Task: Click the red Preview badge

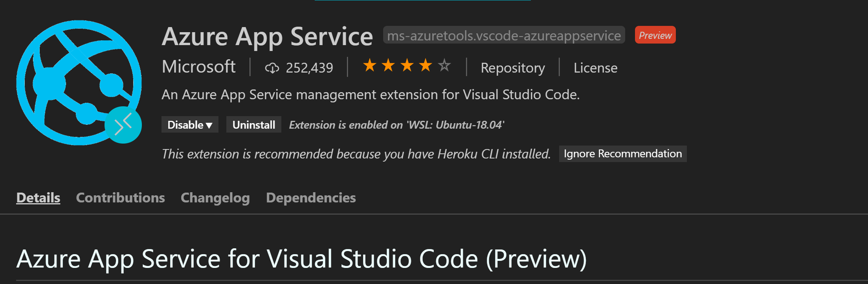Action: 655,35
